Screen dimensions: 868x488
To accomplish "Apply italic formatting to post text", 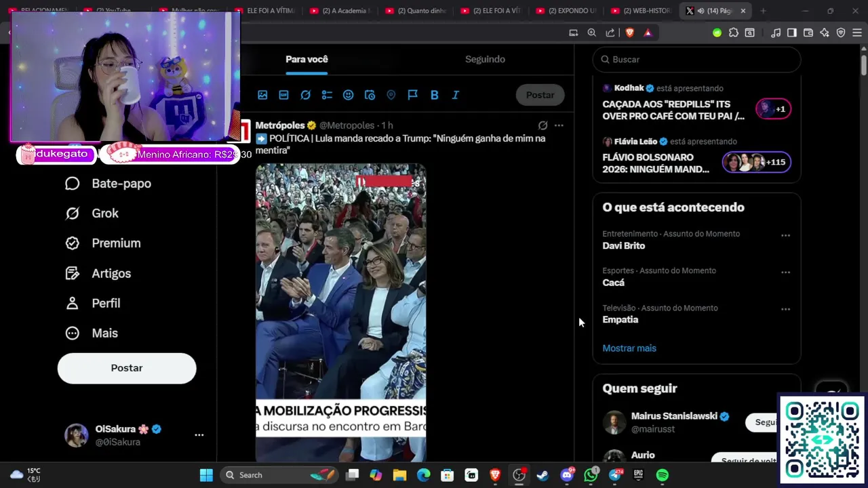I will [x=456, y=95].
